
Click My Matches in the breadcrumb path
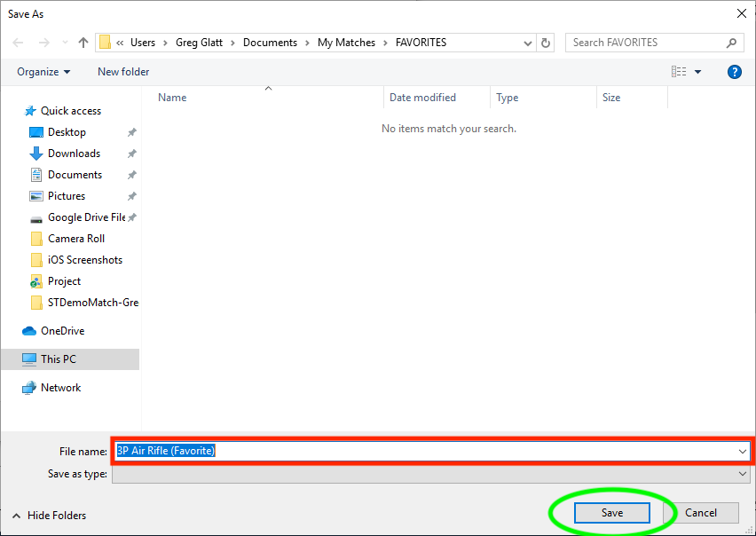[x=348, y=43]
